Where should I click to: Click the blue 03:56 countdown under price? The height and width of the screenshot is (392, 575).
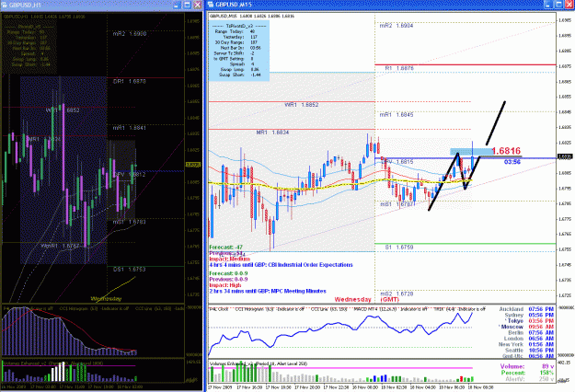point(512,162)
